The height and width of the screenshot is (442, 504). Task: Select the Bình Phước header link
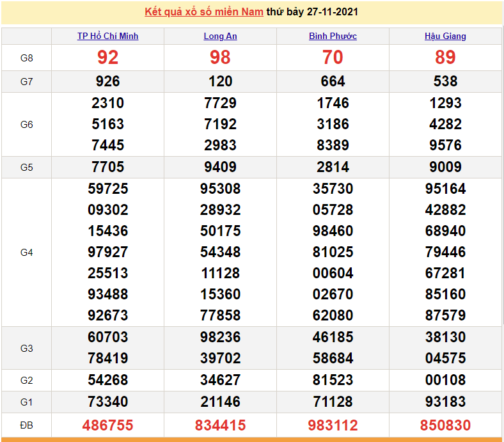coord(333,36)
